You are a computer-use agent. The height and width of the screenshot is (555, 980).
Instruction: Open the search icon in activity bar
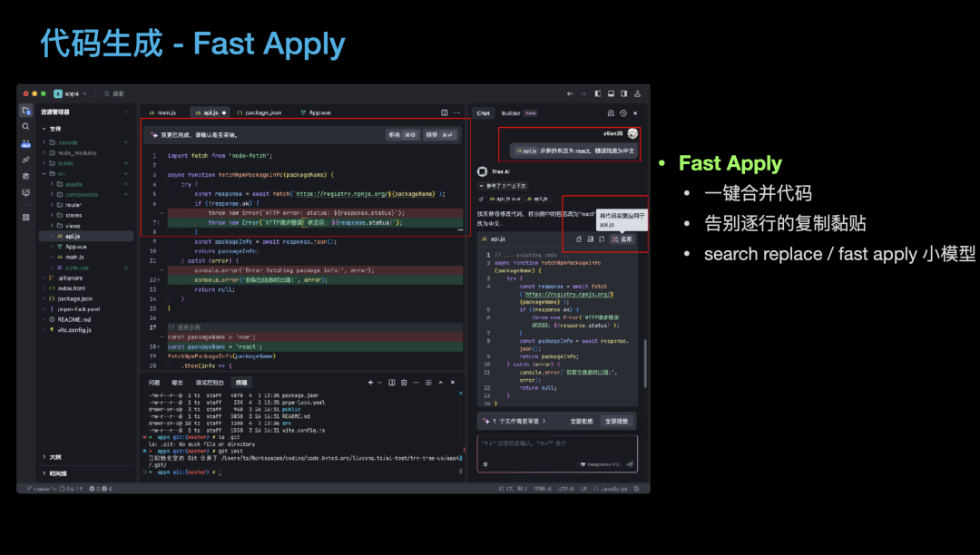[x=25, y=127]
